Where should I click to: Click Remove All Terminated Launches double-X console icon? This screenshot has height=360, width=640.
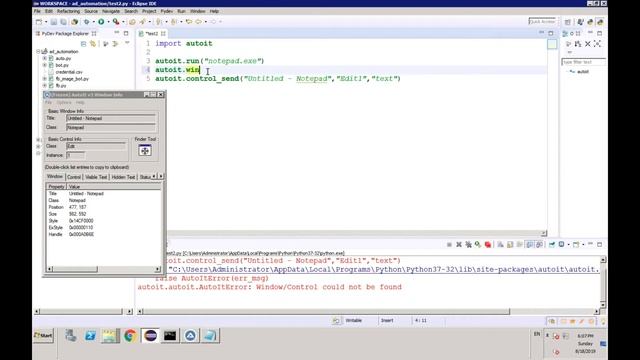(x=469, y=244)
